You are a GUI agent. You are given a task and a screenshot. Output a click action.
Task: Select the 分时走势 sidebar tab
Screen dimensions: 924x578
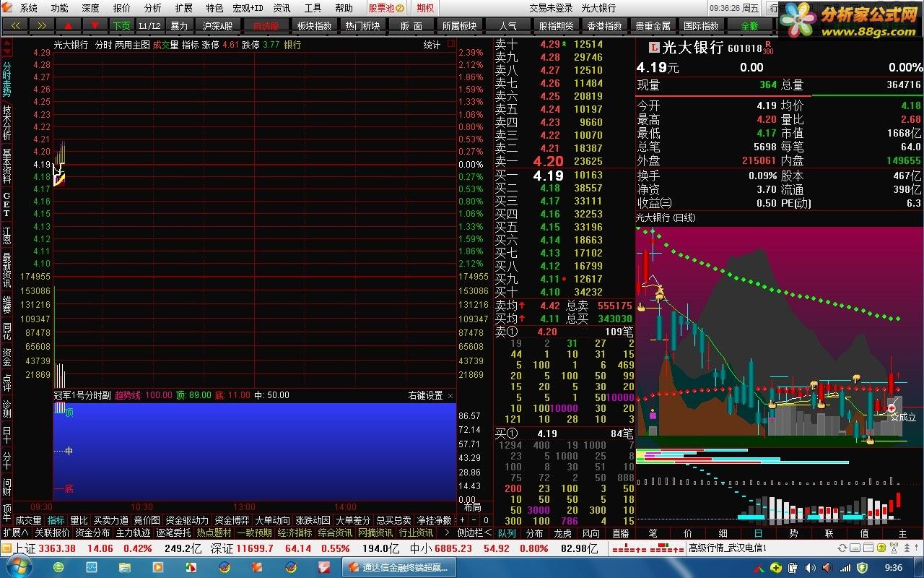[6, 78]
